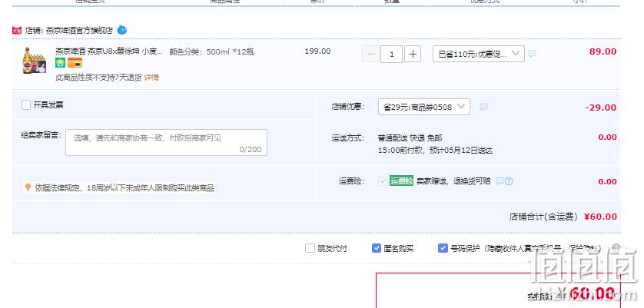Screen dimensions: 644x308
Task: Click the item subtotal 89.00
Action: (603, 51)
